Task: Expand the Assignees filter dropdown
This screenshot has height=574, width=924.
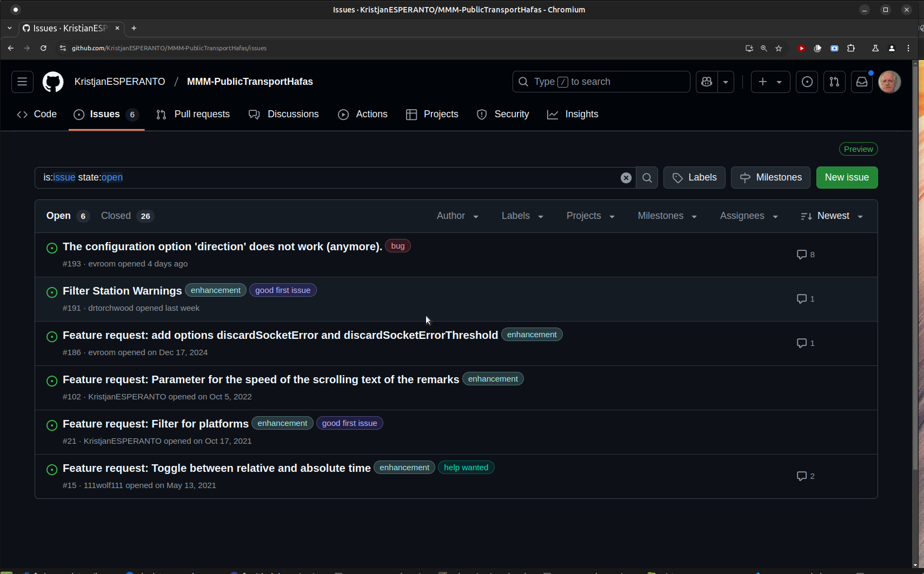Action: coord(749,216)
